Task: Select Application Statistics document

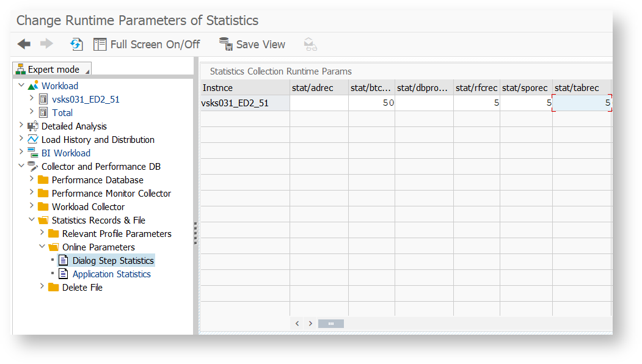Action: (111, 274)
